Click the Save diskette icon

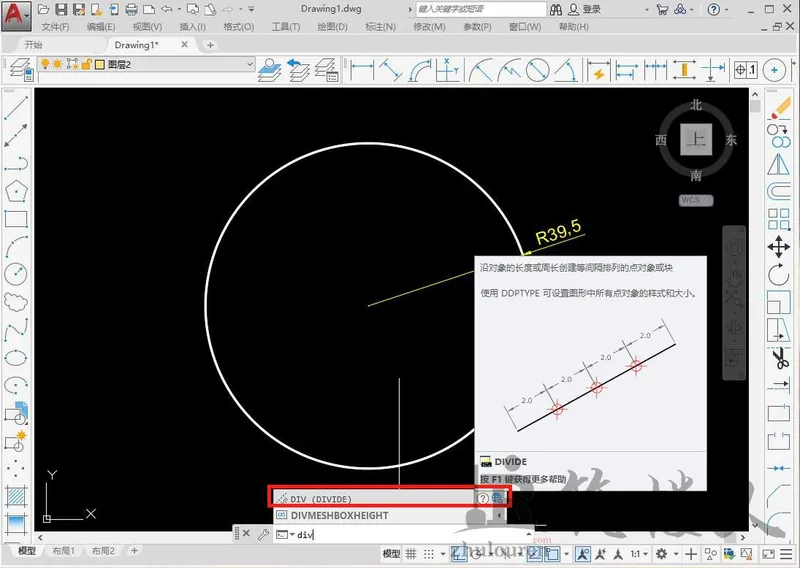61,9
